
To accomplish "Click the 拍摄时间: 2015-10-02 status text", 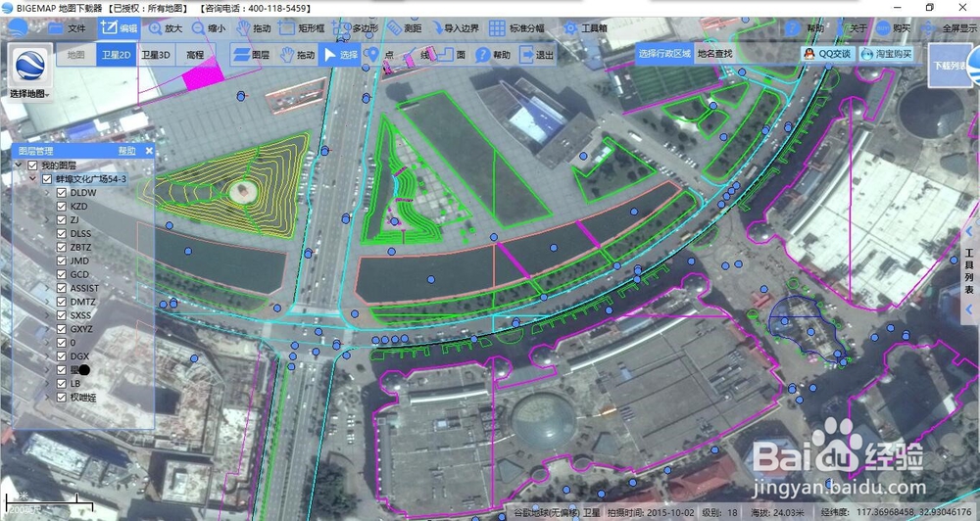I will coord(651,513).
